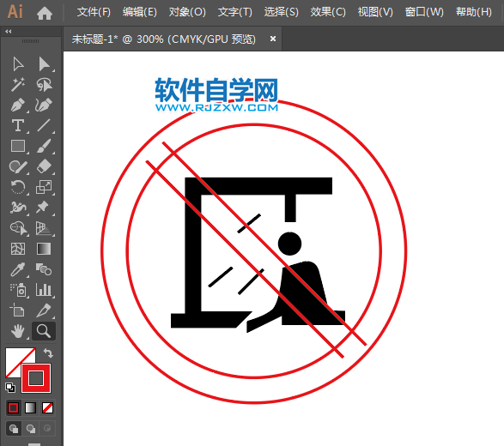Swap fill and stroke colors
This screenshot has height=446, width=504.
48,353
